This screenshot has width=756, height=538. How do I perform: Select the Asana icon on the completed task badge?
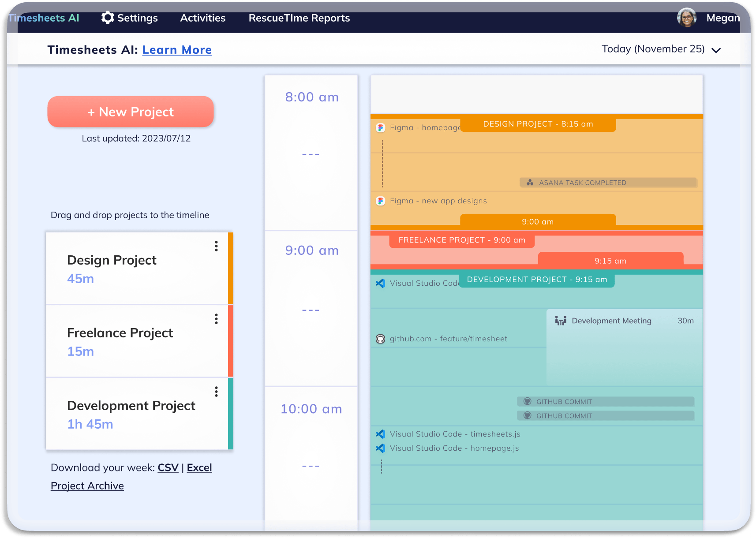530,182
